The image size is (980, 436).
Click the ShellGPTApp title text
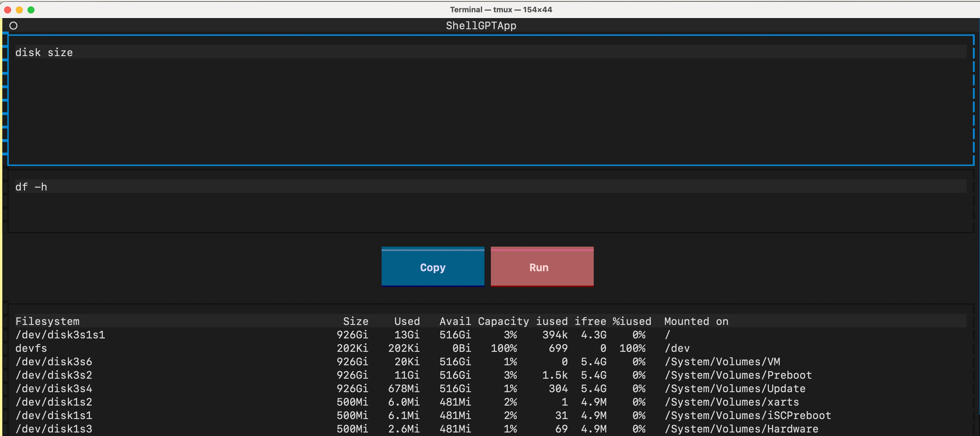481,25
